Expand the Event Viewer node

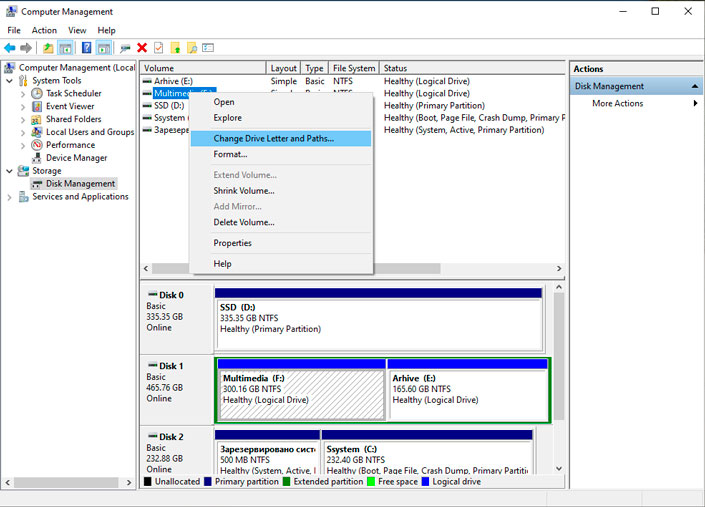point(23,107)
